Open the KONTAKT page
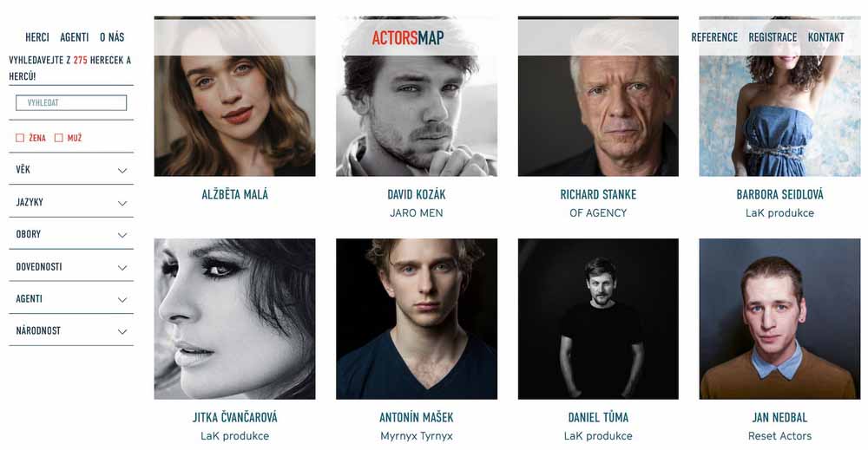The width and height of the screenshot is (868, 450). [825, 37]
